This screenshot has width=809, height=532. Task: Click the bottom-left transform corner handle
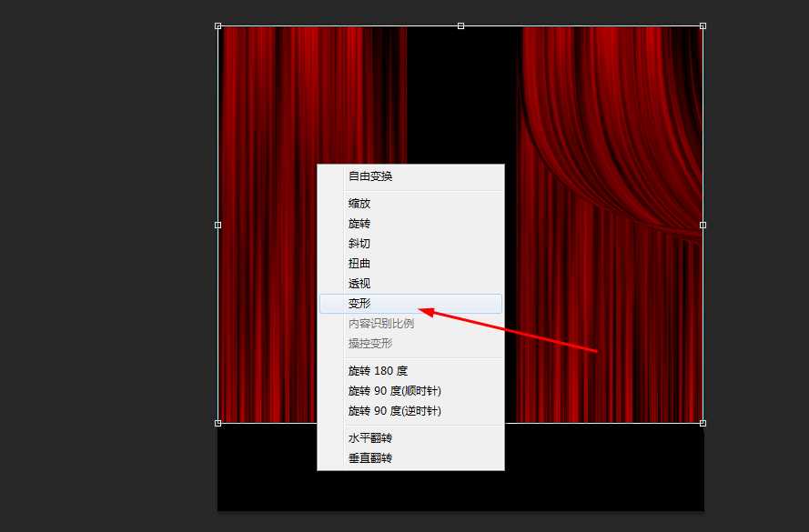tap(218, 422)
